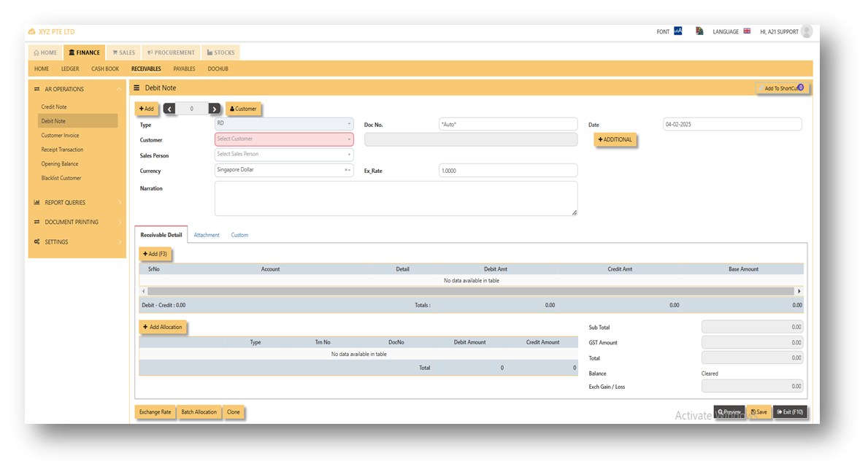Switch to the Sales module tab
The height and width of the screenshot is (472, 868).
(124, 53)
